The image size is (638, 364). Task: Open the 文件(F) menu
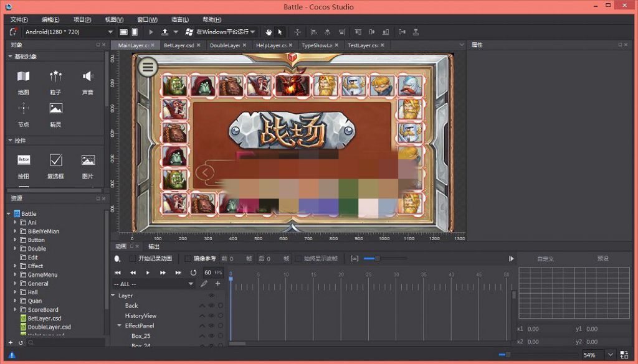19,19
